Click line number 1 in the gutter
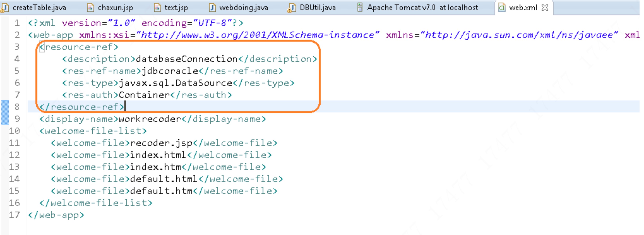This screenshot has width=644, height=235. tap(17, 23)
